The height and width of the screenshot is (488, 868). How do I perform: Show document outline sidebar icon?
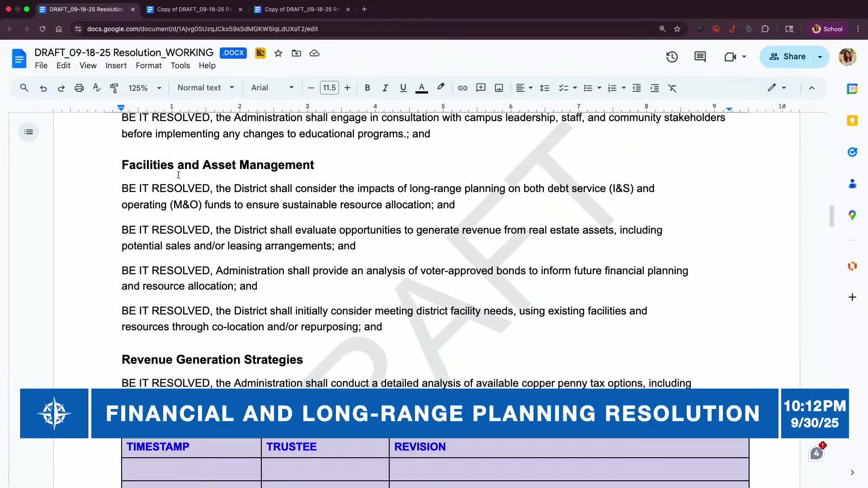click(28, 132)
